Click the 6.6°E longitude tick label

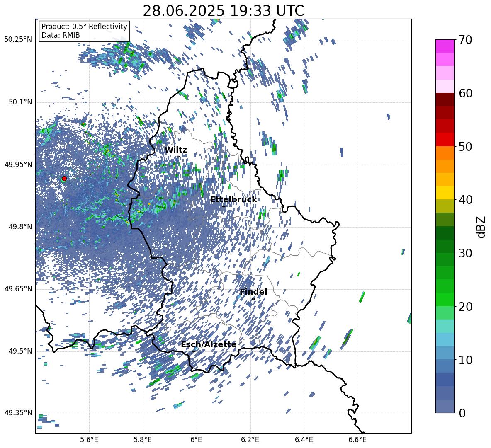click(357, 440)
